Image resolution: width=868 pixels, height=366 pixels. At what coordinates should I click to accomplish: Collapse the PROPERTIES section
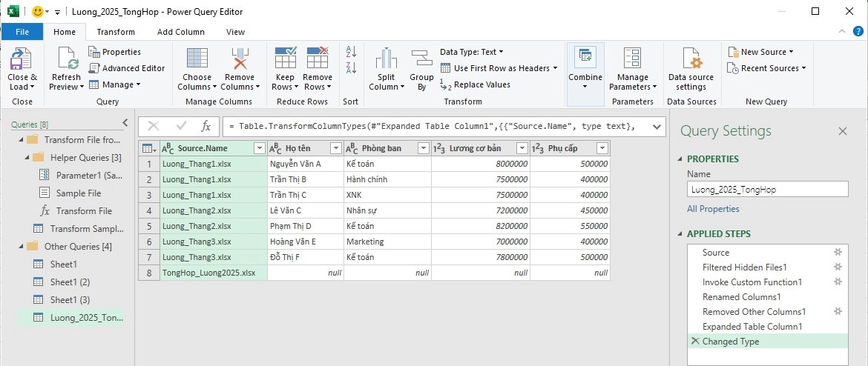click(x=680, y=159)
